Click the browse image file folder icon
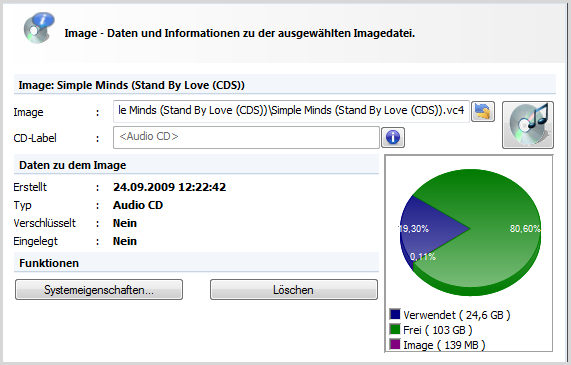The width and height of the screenshot is (571, 365). 483,111
